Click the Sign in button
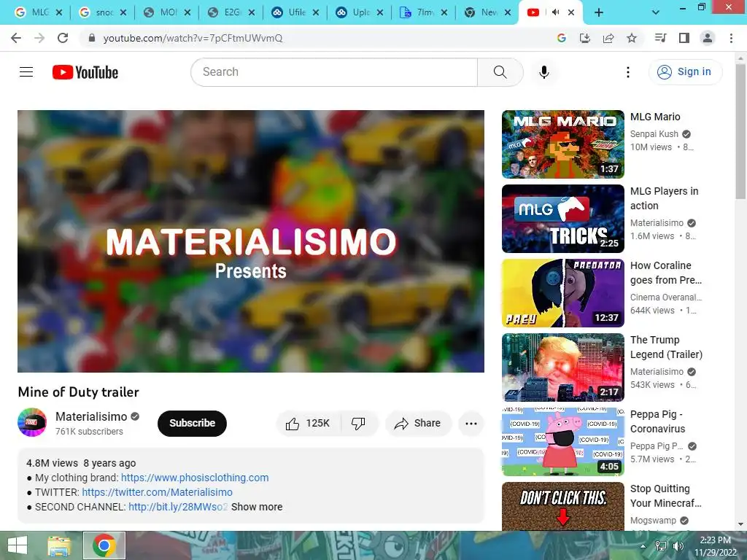Screen dimensions: 747x560 (x=685, y=72)
